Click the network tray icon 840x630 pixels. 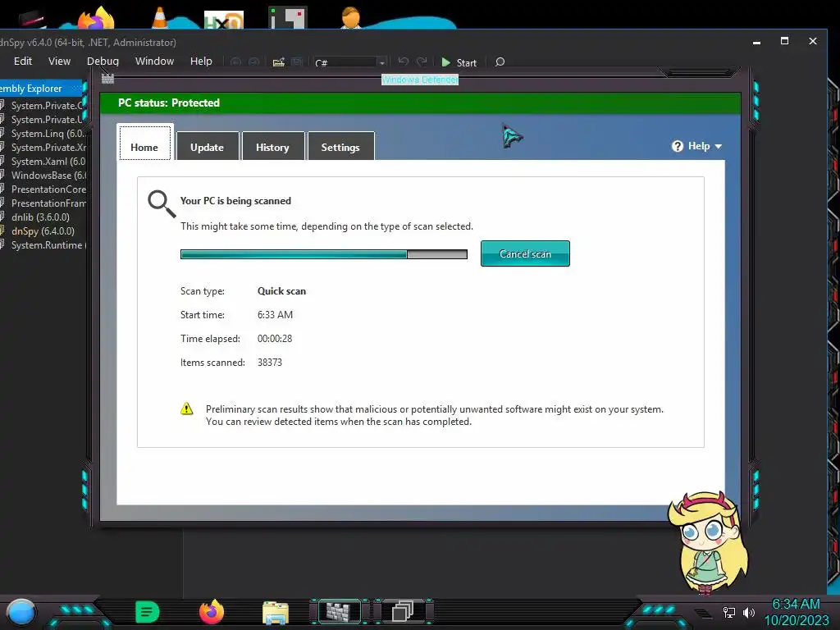729,612
